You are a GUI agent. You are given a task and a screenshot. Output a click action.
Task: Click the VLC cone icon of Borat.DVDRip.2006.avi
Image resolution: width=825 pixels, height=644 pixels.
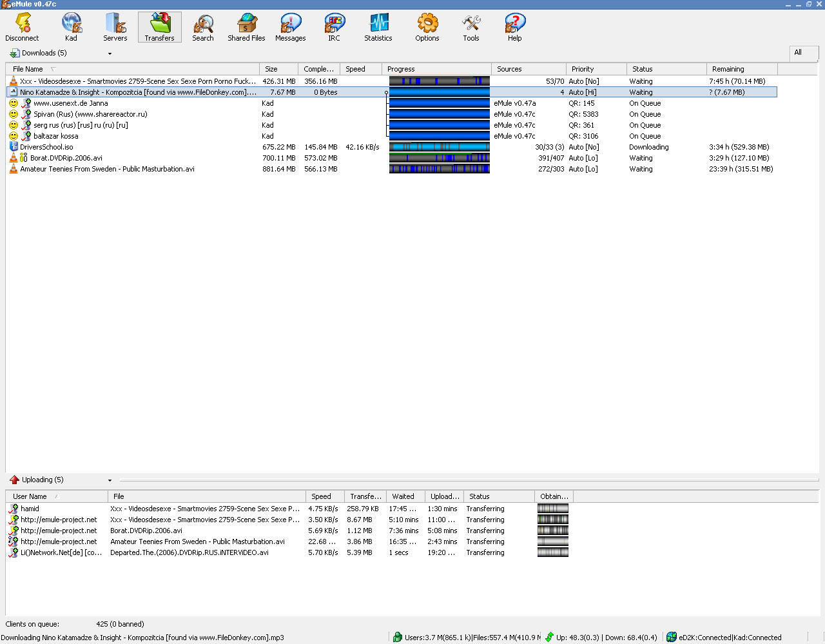coord(14,158)
